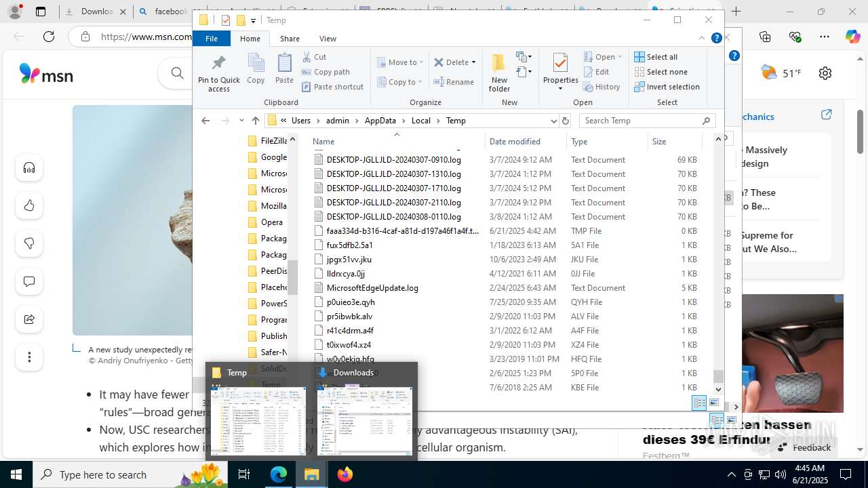Open the Delete dropdown arrow
This screenshot has width=868, height=488.
[x=473, y=62]
